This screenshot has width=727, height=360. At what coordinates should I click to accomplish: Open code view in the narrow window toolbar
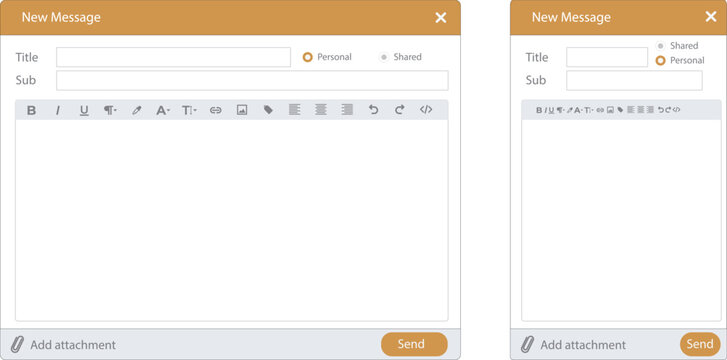tap(676, 110)
